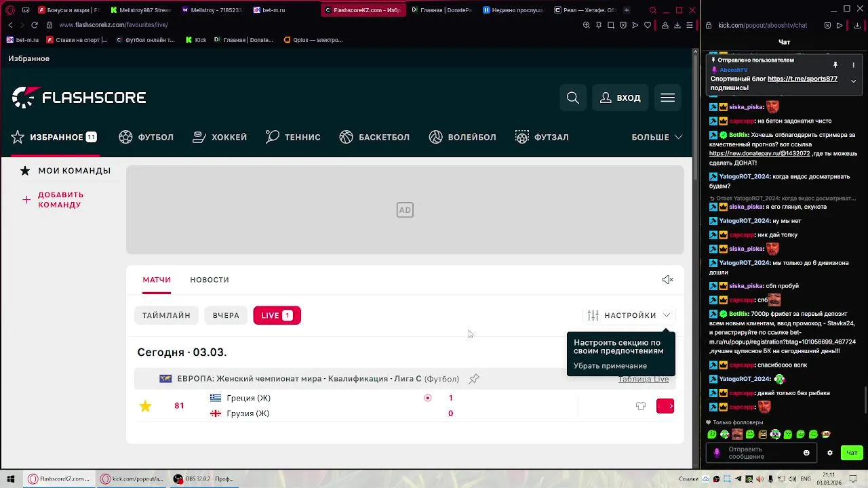This screenshot has width=868, height=488.
Task: Collapse the pinned message chevron
Action: [x=853, y=81]
